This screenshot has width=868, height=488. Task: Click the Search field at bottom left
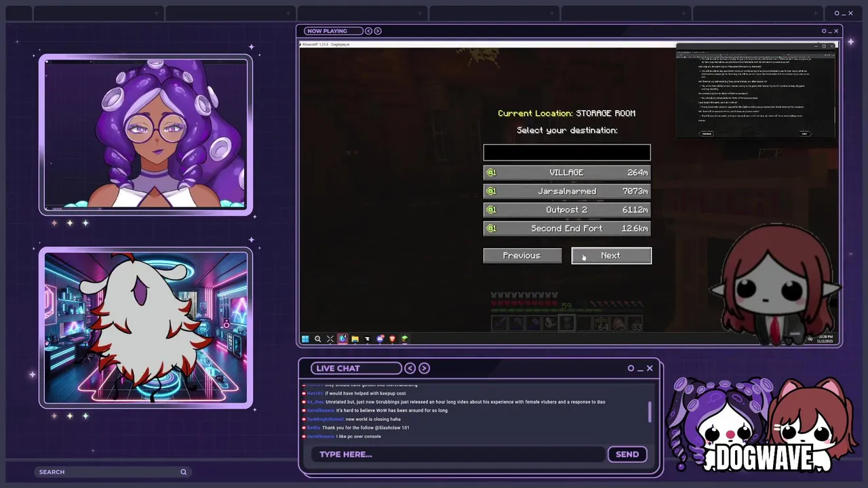[x=113, y=472]
